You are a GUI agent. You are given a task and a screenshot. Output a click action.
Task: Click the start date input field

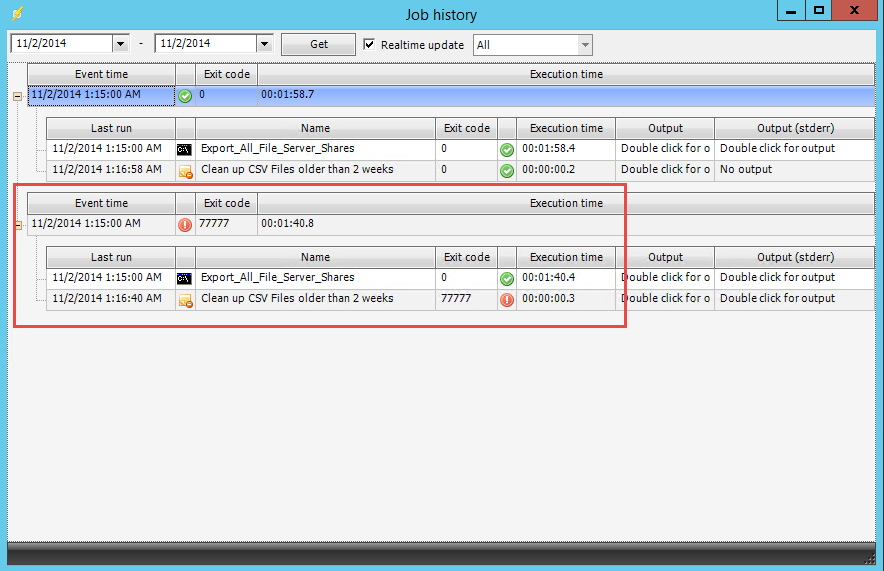(60, 44)
